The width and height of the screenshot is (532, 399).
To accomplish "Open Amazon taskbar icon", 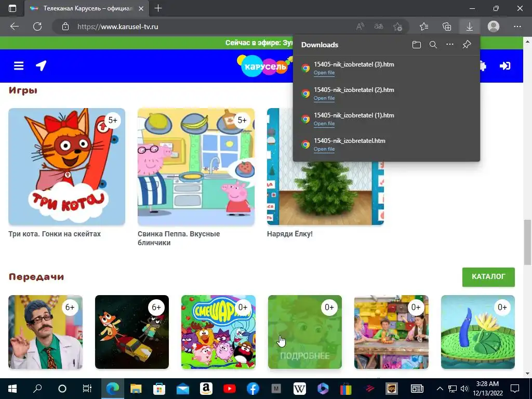I will click(206, 389).
